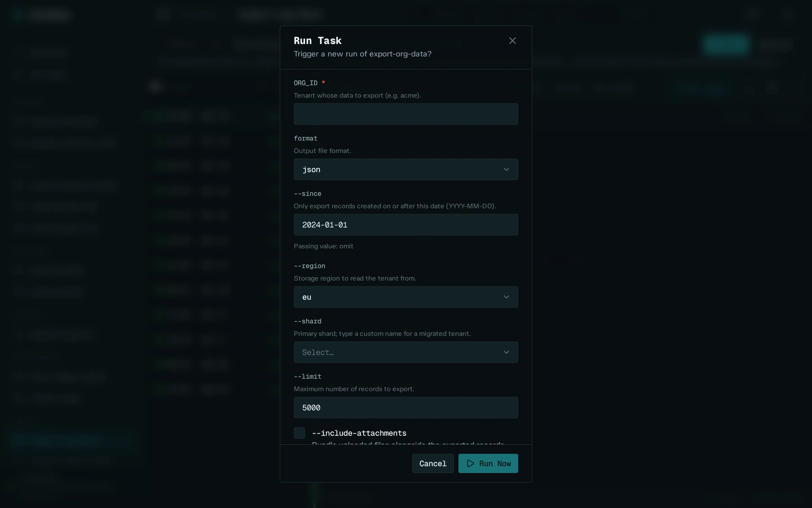Enable the --include-attachments checkbox

299,433
